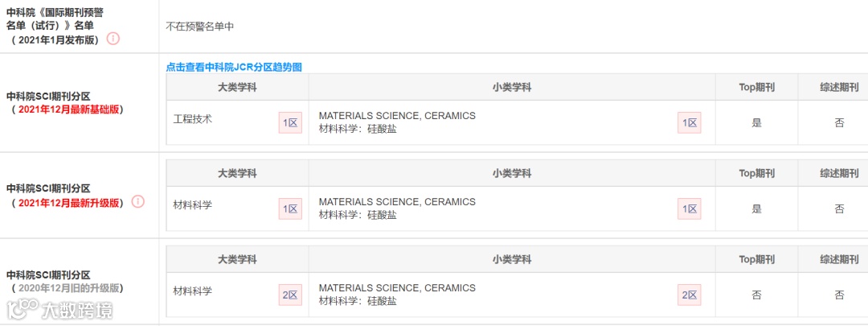Click 否 Top期刊 value in 2020 edition

[757, 295]
